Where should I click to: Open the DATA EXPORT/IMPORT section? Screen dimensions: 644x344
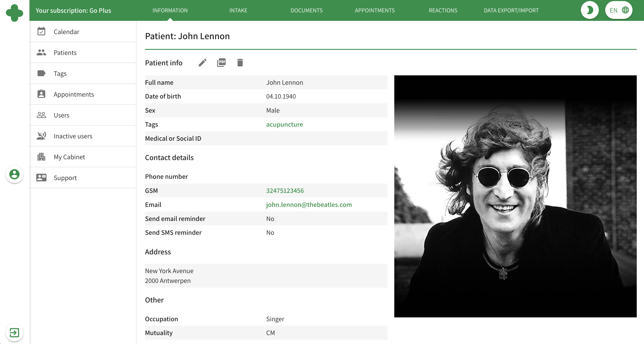(x=511, y=10)
